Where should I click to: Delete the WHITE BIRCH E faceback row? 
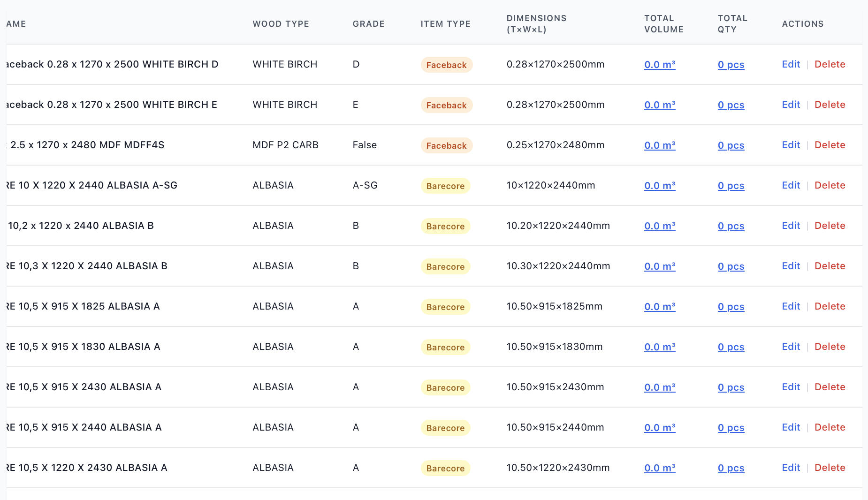(830, 105)
